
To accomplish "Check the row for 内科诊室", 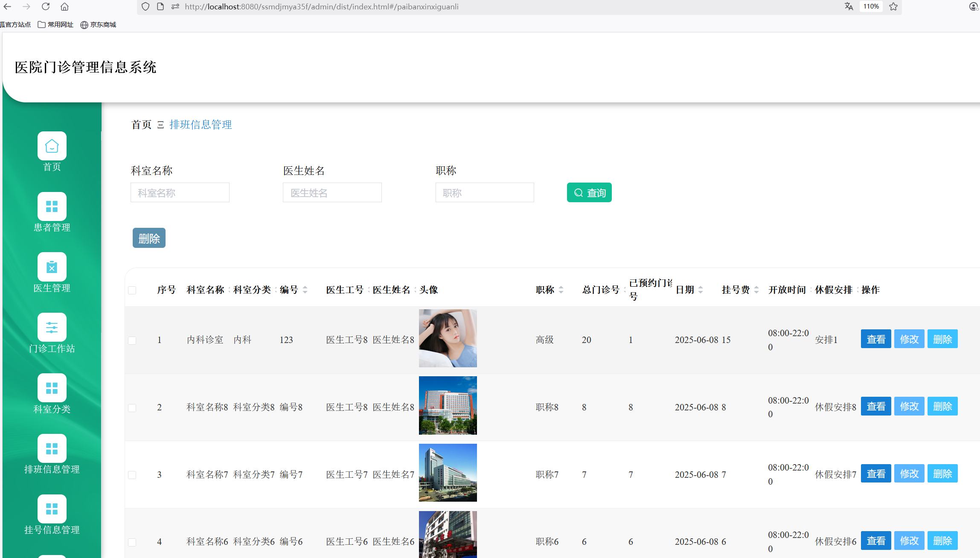I will pos(132,340).
